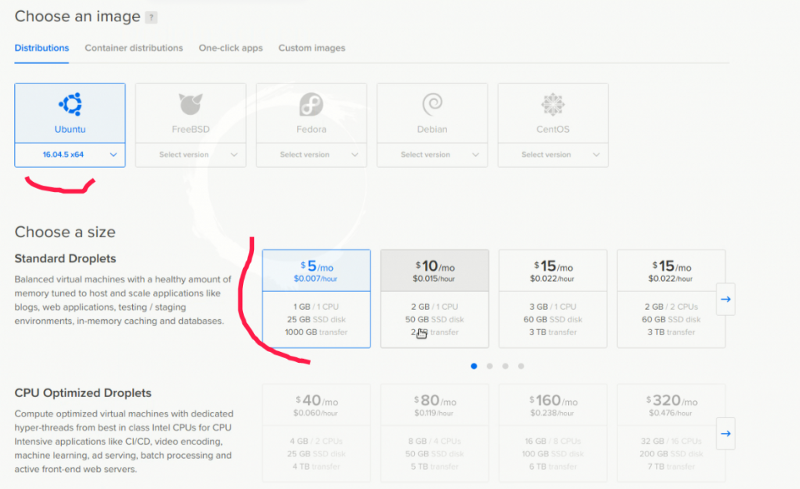Choose the $40/mo CPU Optimized plan
The width and height of the screenshot is (800, 489).
tap(316, 433)
